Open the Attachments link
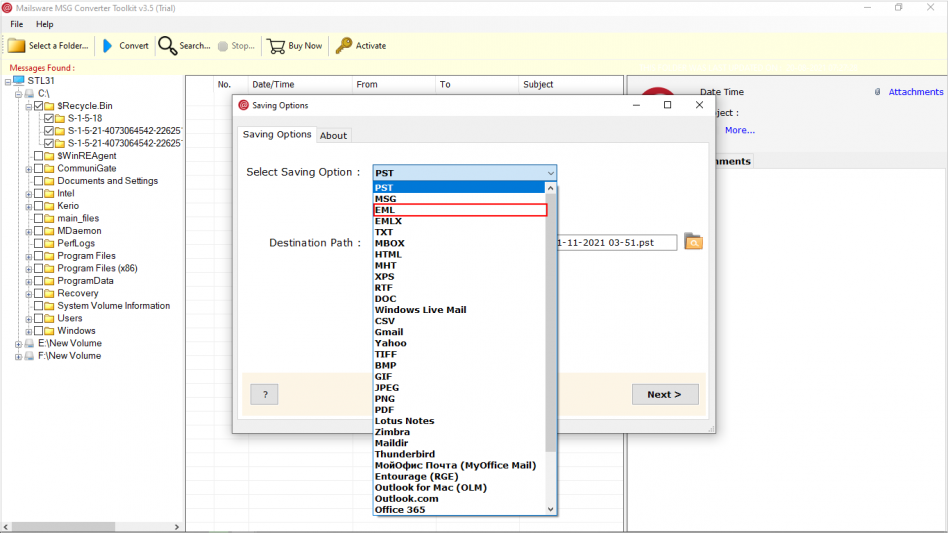Viewport: 948px width, 533px height. [x=915, y=92]
